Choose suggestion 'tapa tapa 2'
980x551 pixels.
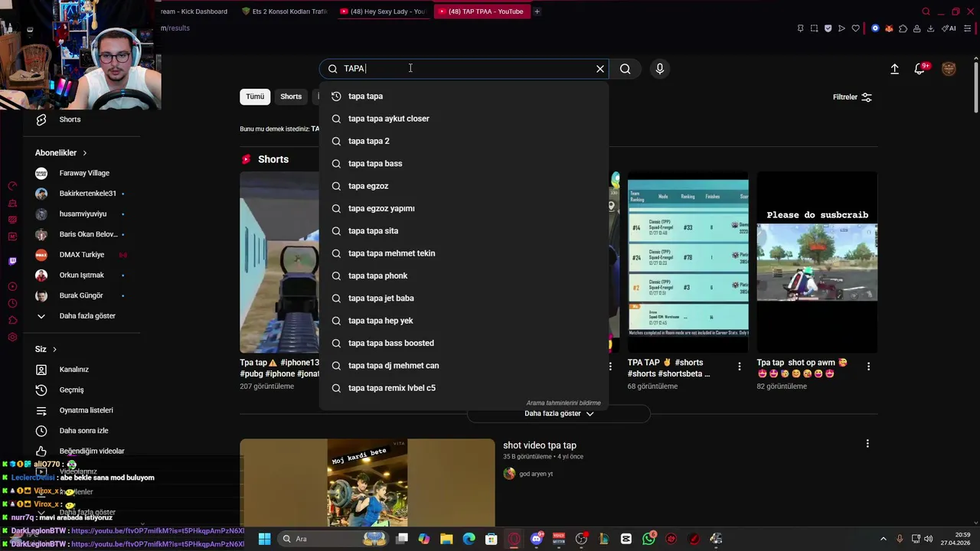pos(464,141)
